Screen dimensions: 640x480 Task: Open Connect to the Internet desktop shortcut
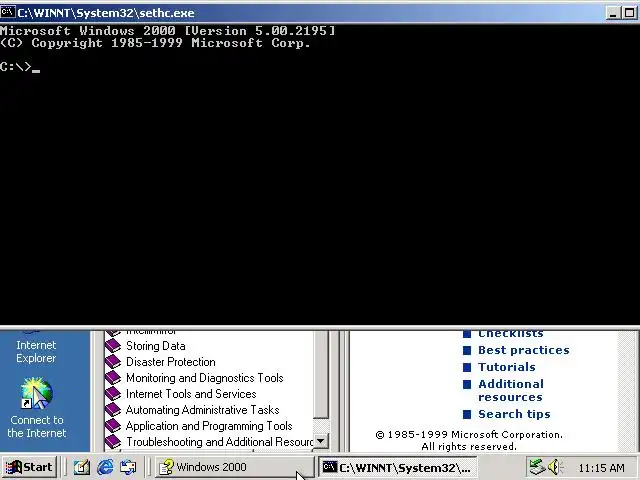tap(37, 407)
